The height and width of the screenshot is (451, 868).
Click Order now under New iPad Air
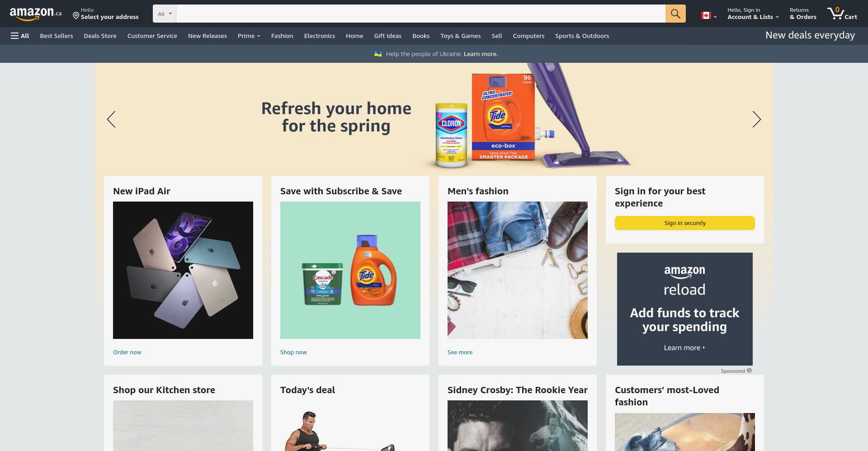[127, 352]
